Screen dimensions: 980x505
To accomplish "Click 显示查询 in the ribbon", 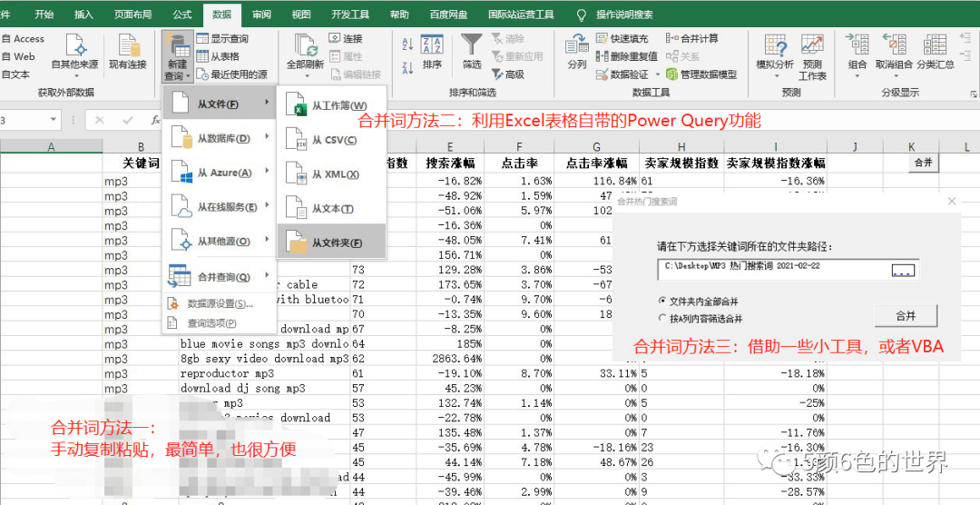I will point(222,38).
